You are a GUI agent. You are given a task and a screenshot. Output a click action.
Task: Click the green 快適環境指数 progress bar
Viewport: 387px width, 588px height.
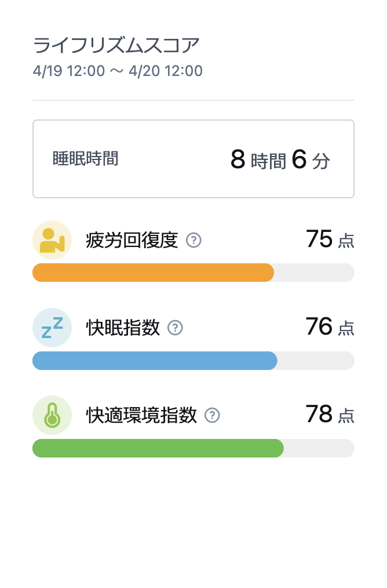193,448
